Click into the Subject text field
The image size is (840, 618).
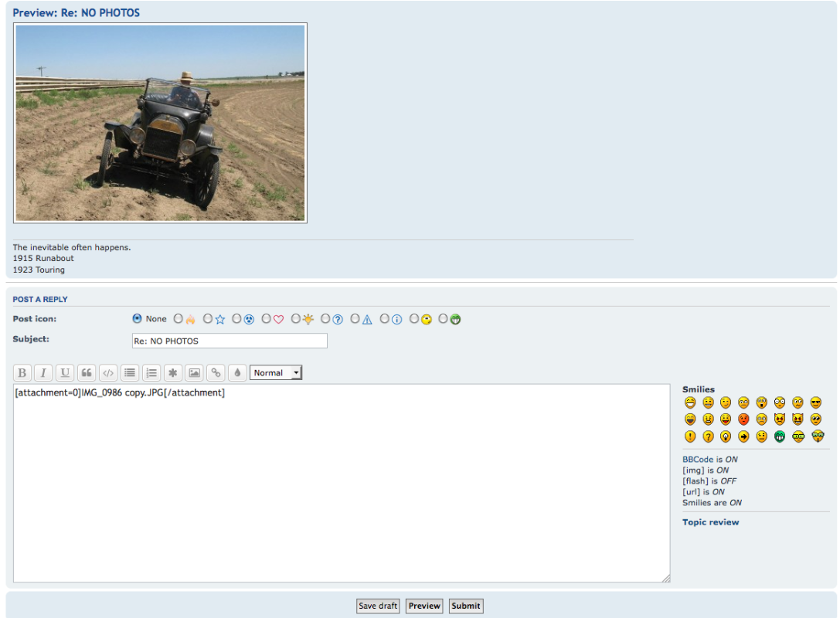pos(230,341)
